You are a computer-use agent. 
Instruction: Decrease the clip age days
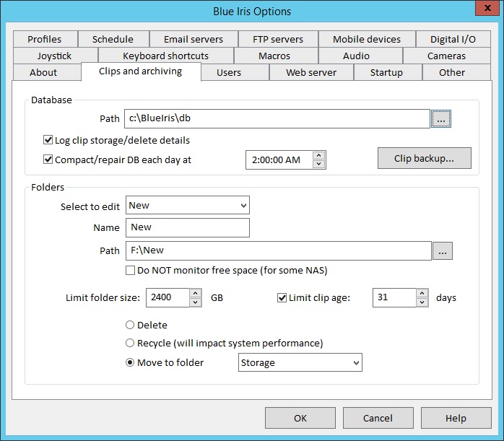[x=422, y=302]
